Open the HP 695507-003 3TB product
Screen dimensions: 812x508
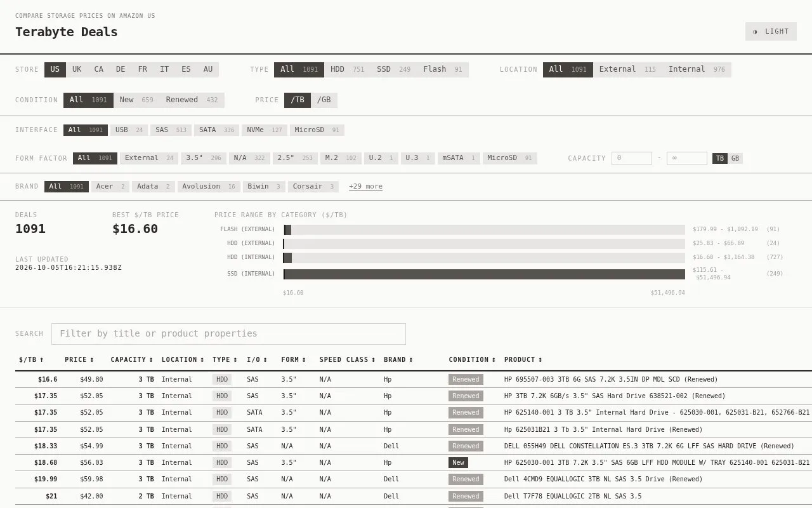coord(611,380)
